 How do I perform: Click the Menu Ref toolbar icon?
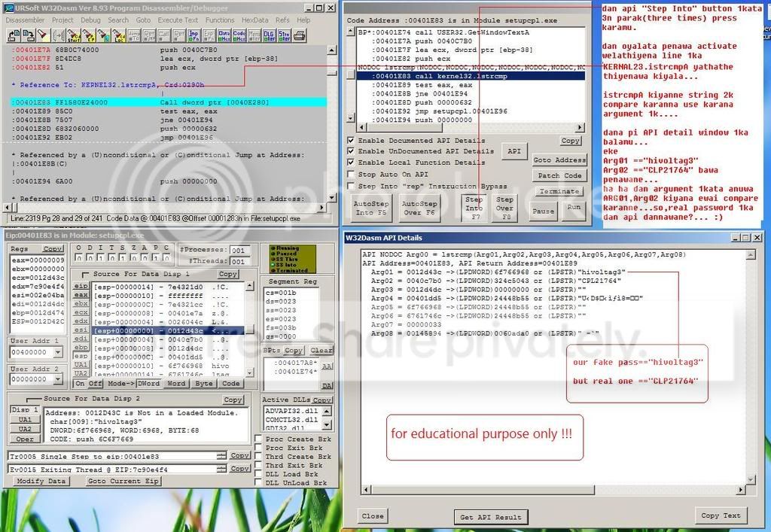pos(254,35)
